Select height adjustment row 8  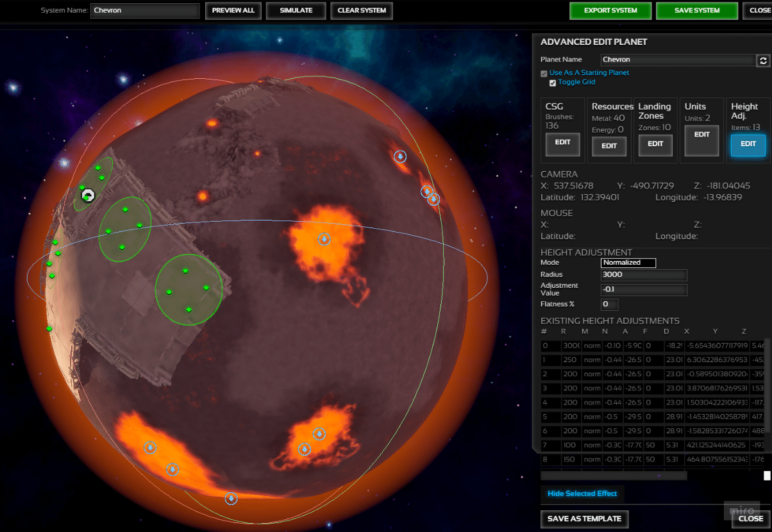pyautogui.click(x=653, y=459)
